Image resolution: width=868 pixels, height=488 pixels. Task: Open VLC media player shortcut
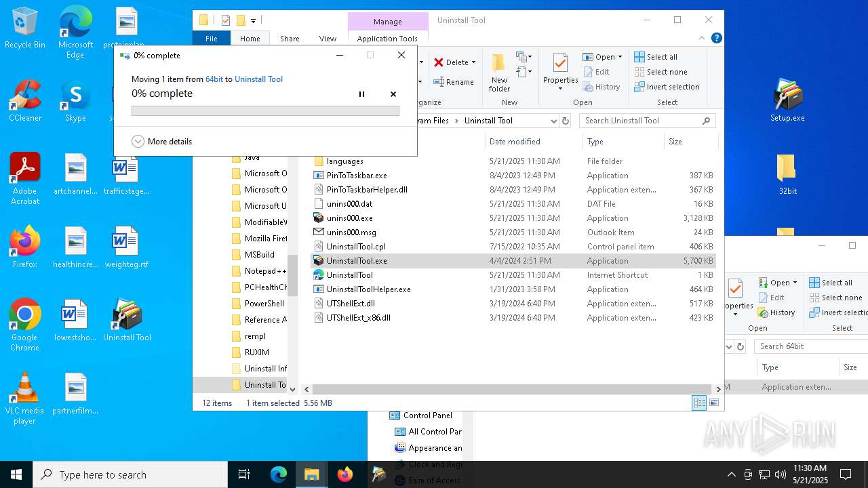[x=25, y=399]
